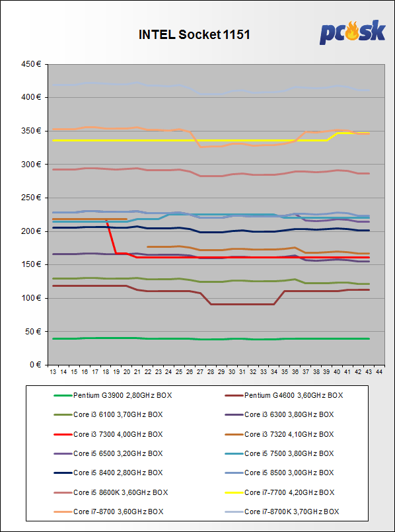Select the Core i7-8700K 3,70GHz BOX legend label
Screen dimensions: 395x532
point(291,512)
